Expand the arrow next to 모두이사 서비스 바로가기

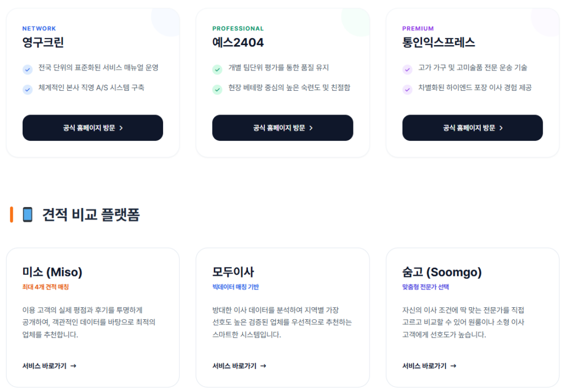click(x=263, y=366)
